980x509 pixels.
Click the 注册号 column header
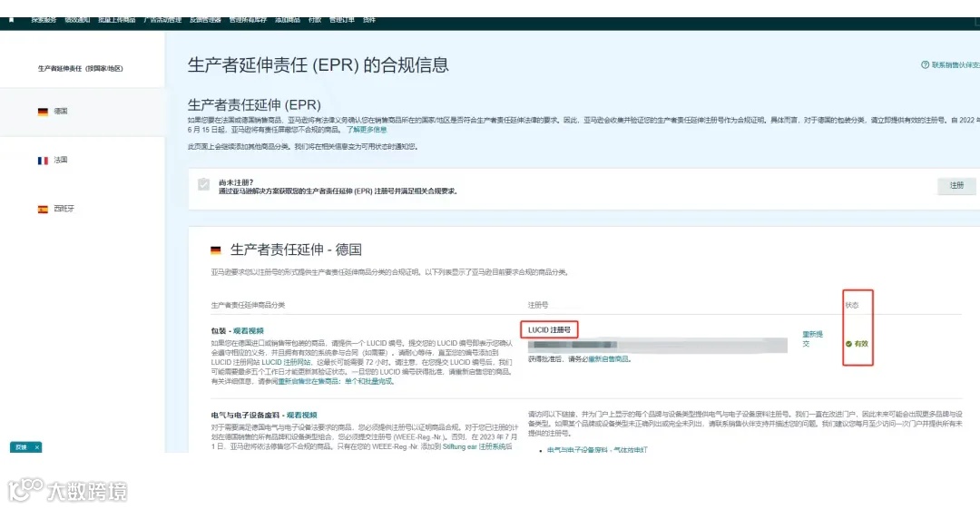[538, 305]
